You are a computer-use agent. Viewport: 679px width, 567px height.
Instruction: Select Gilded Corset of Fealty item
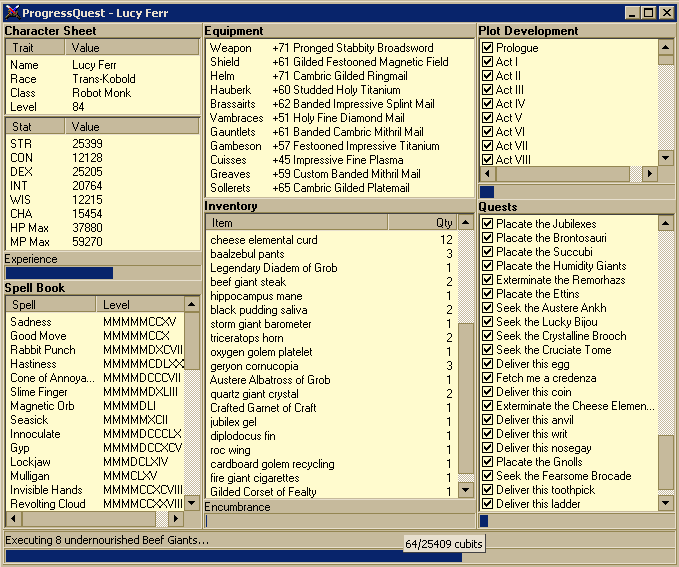point(332,492)
